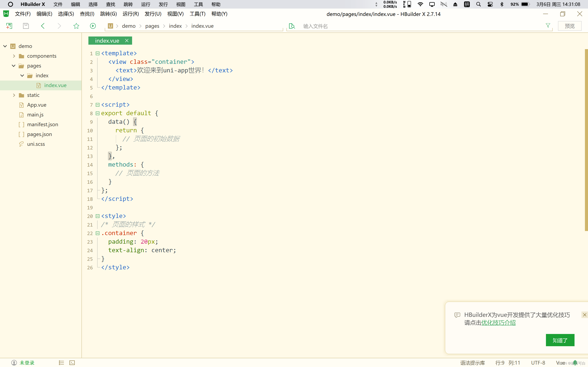Open the 优化技巧介绍 link
Screen dimensions: 588x367
tap(498, 323)
